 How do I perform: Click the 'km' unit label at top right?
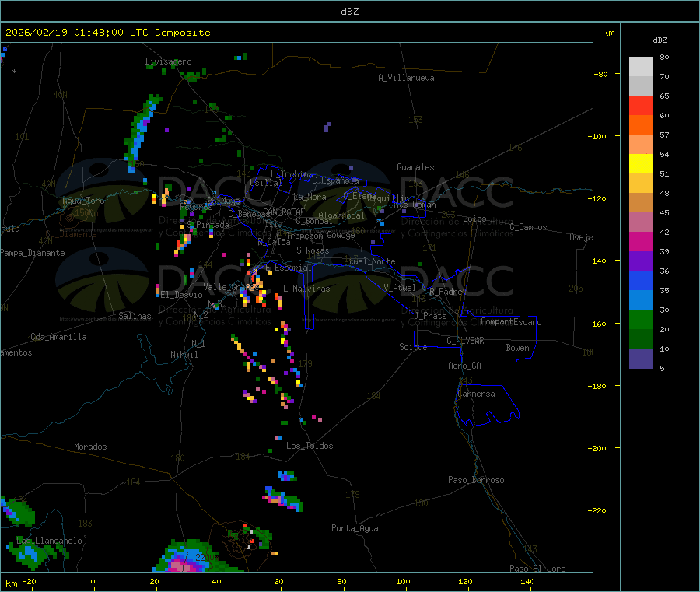pyautogui.click(x=608, y=33)
